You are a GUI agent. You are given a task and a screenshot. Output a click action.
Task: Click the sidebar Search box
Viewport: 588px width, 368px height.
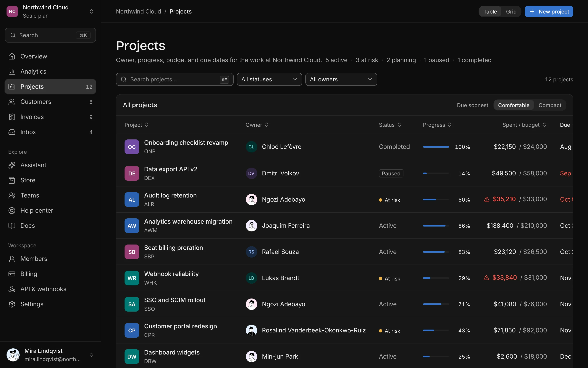(50, 35)
